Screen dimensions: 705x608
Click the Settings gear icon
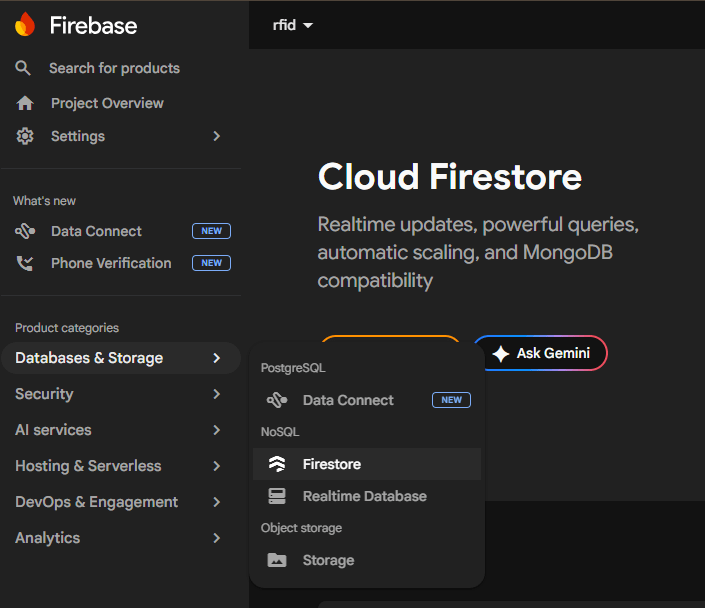pos(25,136)
